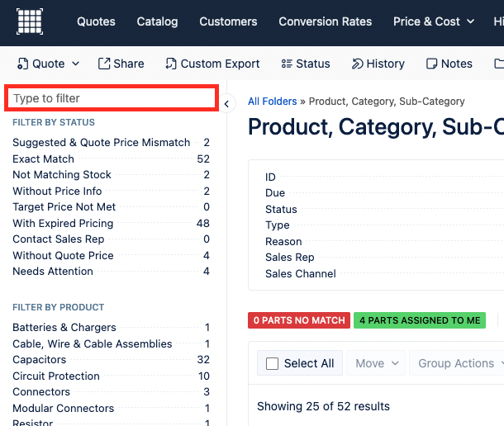Open the Catalog menu item

[157, 21]
